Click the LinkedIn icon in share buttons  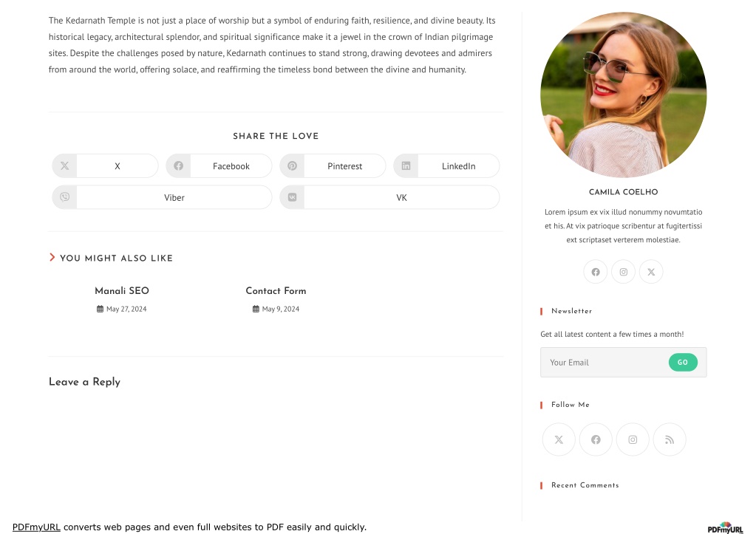click(406, 165)
